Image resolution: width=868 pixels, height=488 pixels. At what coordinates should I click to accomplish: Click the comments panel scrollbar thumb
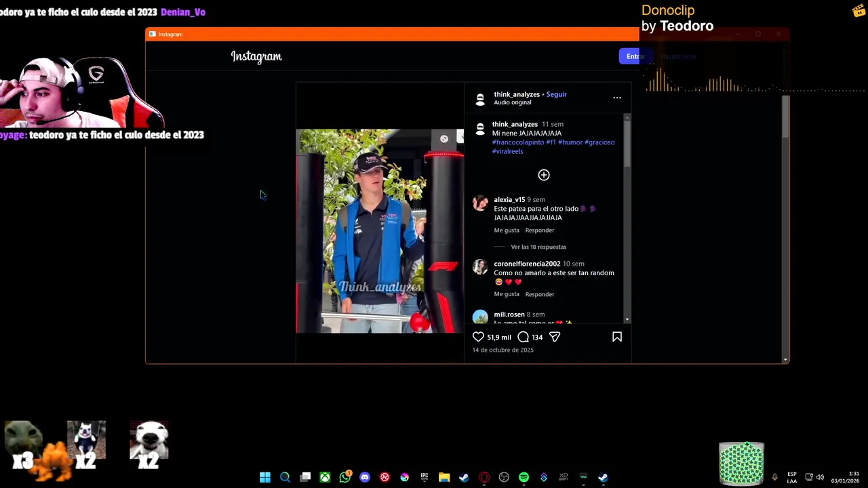(x=627, y=144)
